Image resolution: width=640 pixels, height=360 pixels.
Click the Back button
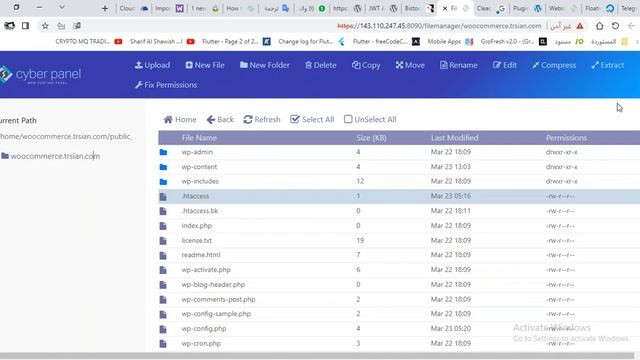(220, 120)
